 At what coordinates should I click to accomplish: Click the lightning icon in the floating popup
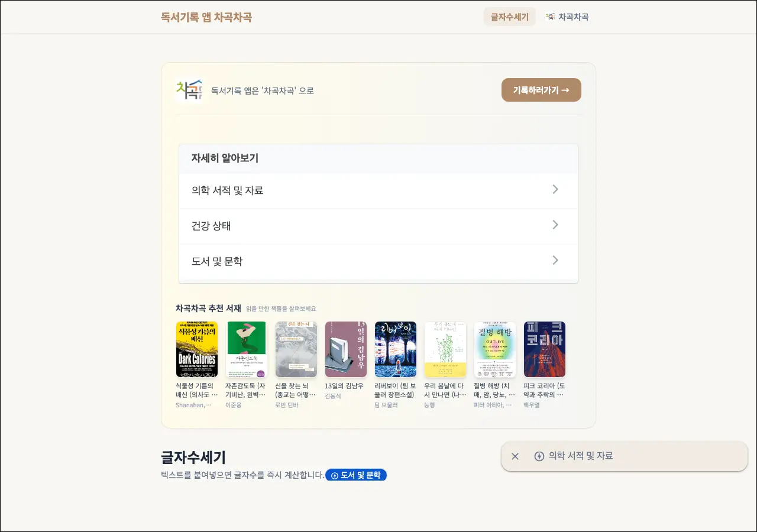539,456
